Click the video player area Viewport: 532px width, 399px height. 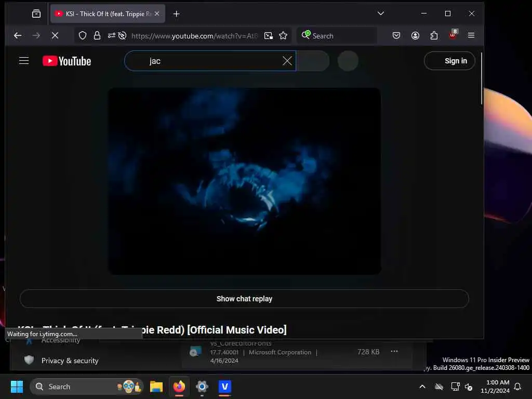click(244, 181)
